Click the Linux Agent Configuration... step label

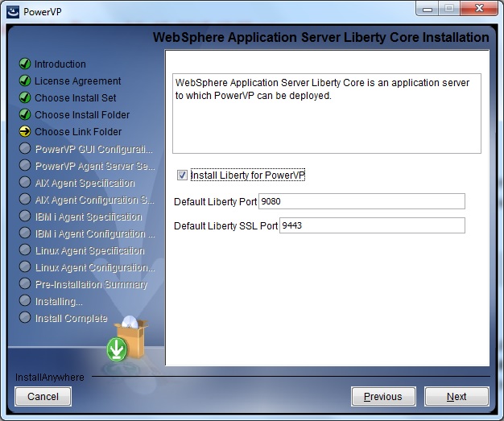(x=95, y=267)
